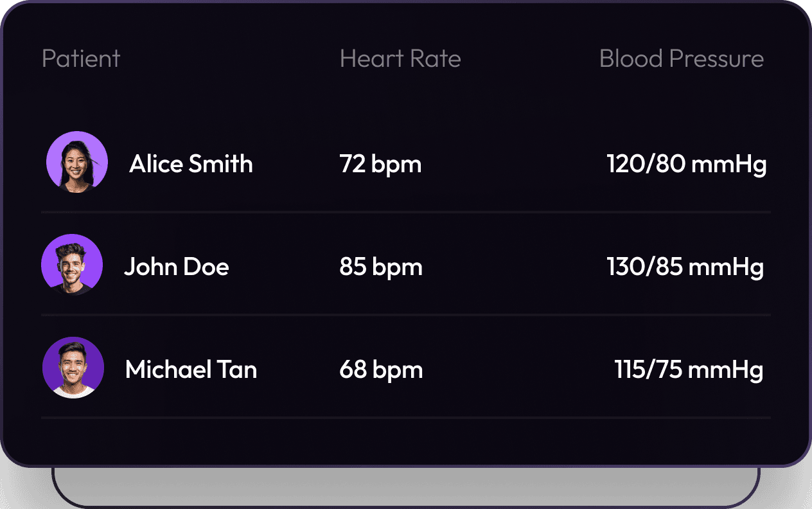Click the stacked card edge behind the table
812x509 pixels.
pos(406,505)
